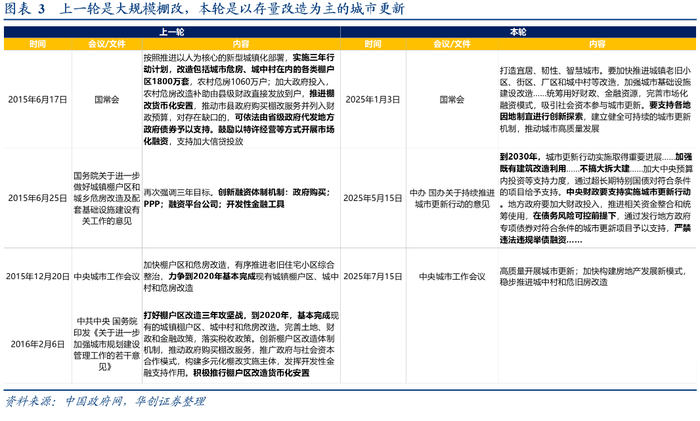Click the 2016年2月6日 date cell

tap(38, 344)
